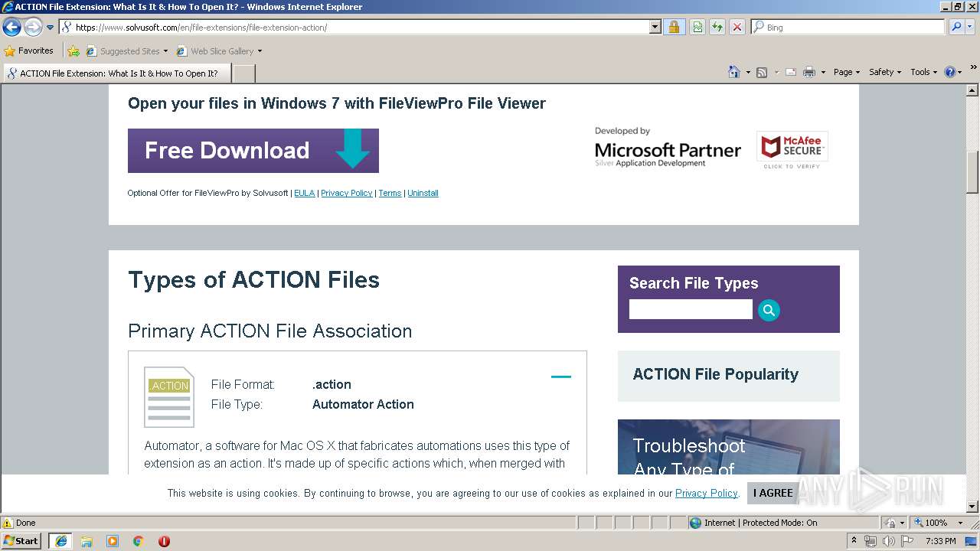This screenshot has width=980, height=551.
Task: Open the Windows Start menu
Action: click(21, 541)
